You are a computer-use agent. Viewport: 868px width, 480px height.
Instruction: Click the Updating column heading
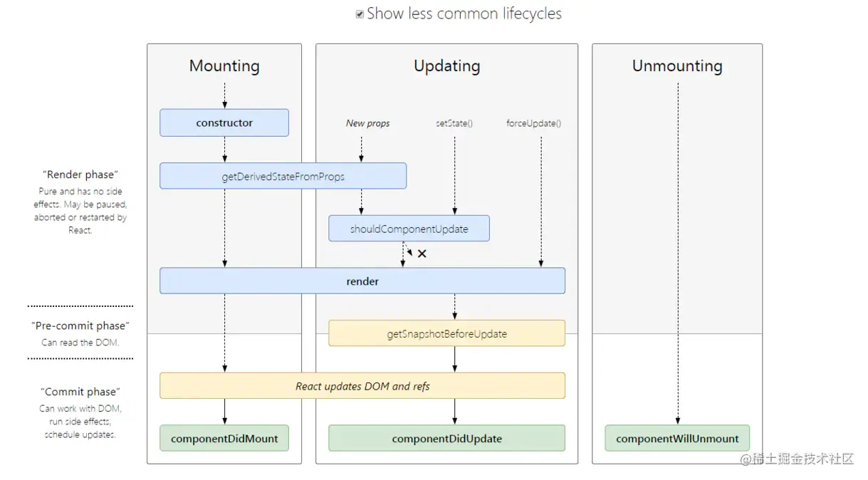(446, 66)
